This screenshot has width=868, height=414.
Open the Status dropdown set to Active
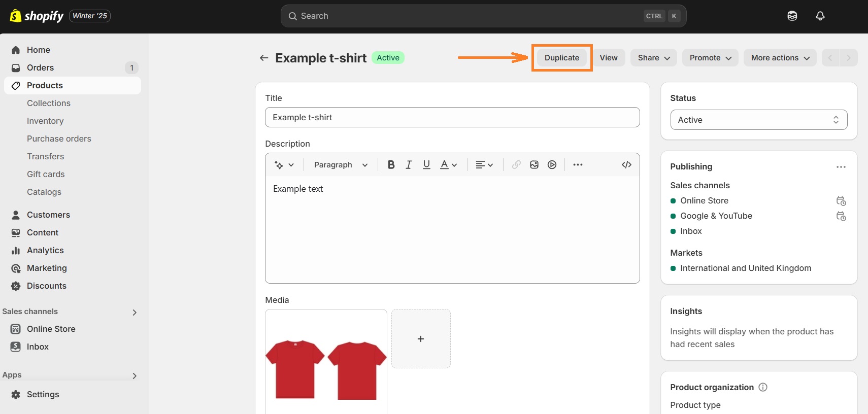pos(759,120)
